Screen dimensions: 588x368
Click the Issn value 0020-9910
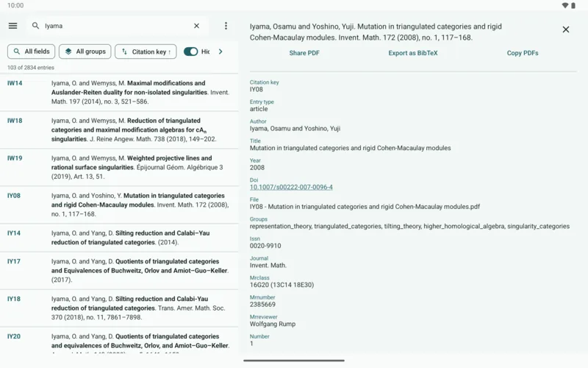tap(265, 246)
